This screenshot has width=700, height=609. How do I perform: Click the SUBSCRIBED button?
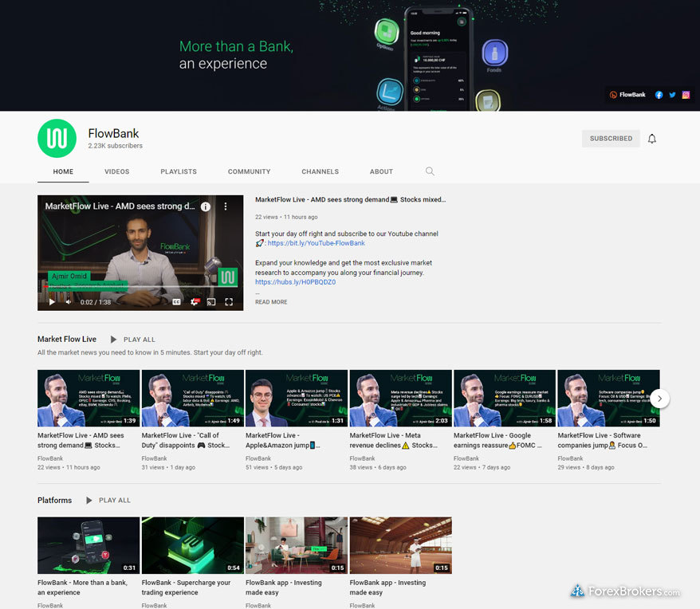(611, 139)
